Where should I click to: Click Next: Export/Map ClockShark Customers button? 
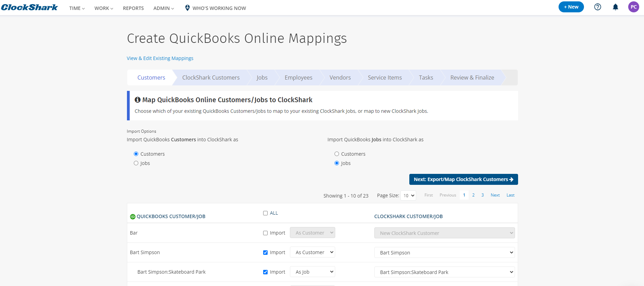point(464,179)
